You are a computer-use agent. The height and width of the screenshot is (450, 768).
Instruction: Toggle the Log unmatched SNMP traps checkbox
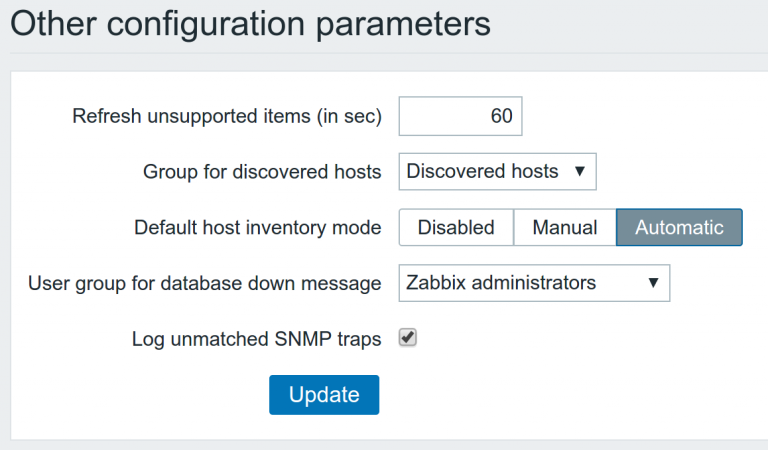[408, 337]
